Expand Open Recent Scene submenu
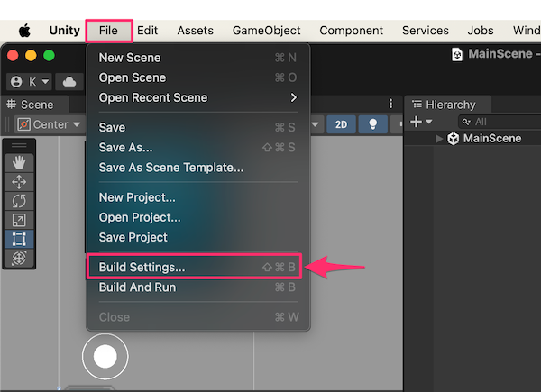 pos(198,97)
